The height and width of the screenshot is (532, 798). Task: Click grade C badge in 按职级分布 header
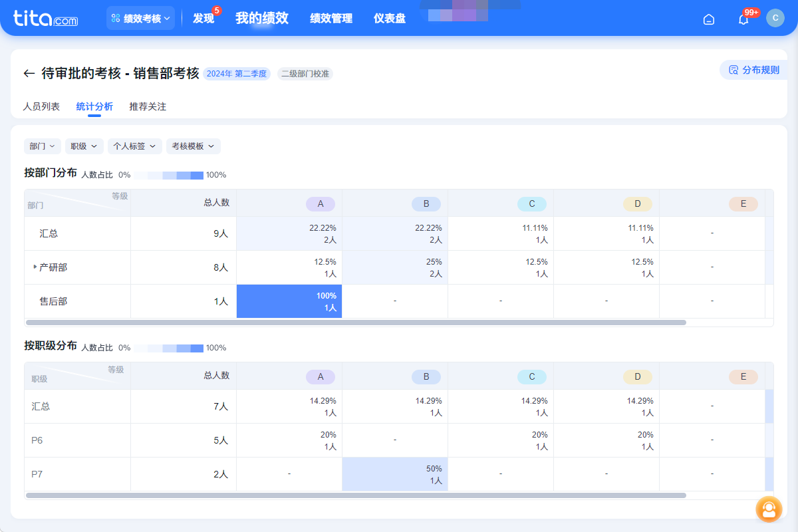[531, 377]
